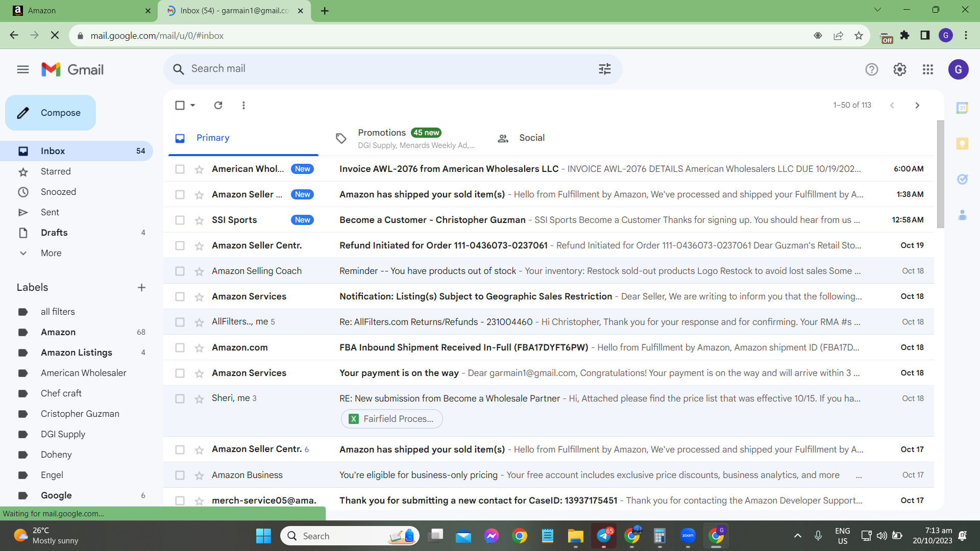
Task: Switch to the Primary inbox tab
Action: click(x=243, y=138)
